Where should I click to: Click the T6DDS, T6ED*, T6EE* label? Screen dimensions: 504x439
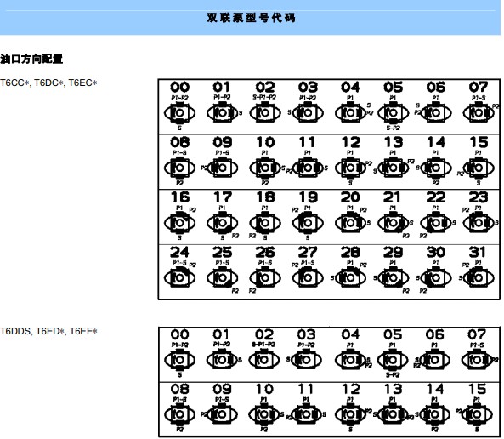pyautogui.click(x=48, y=331)
